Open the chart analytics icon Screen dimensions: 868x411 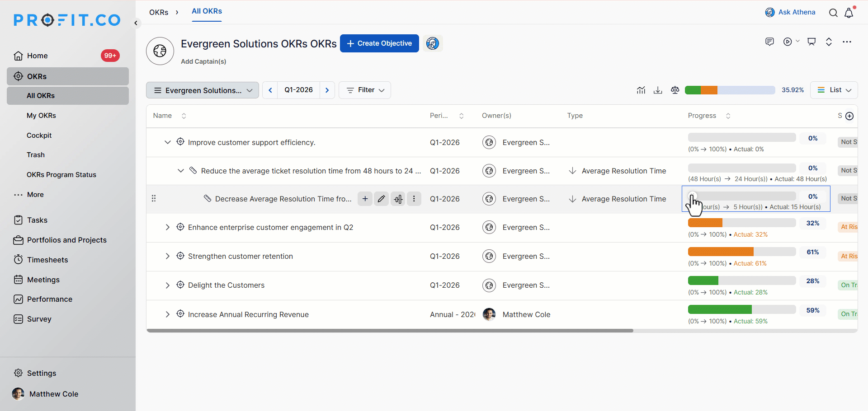pos(641,90)
